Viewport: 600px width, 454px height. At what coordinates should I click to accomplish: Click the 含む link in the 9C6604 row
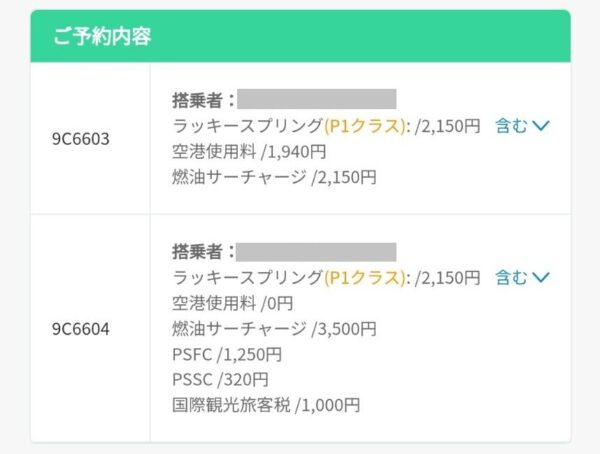[x=511, y=277]
